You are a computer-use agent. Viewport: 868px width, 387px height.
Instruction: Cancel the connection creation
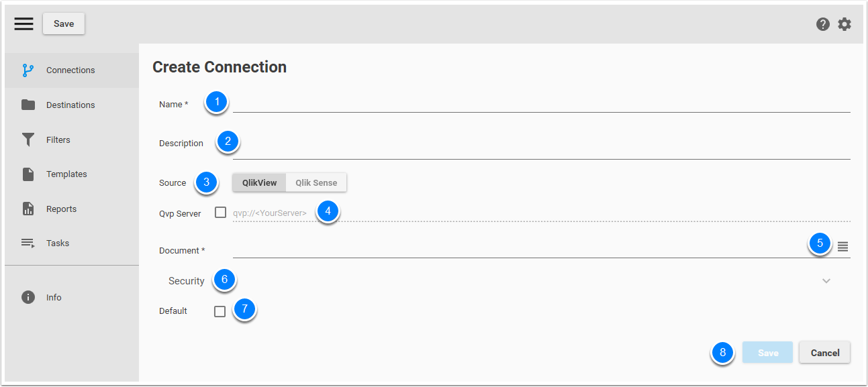pos(824,352)
